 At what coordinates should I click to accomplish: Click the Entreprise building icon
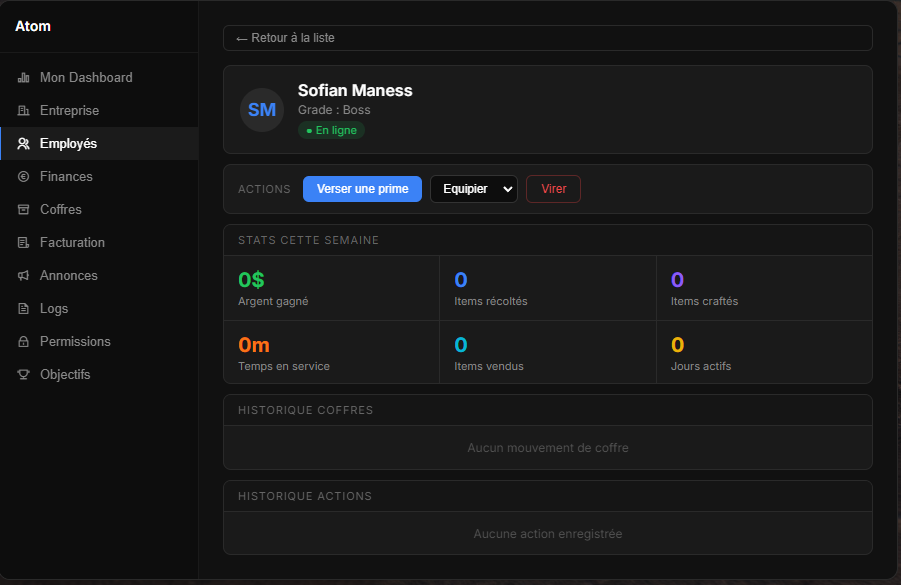23,111
